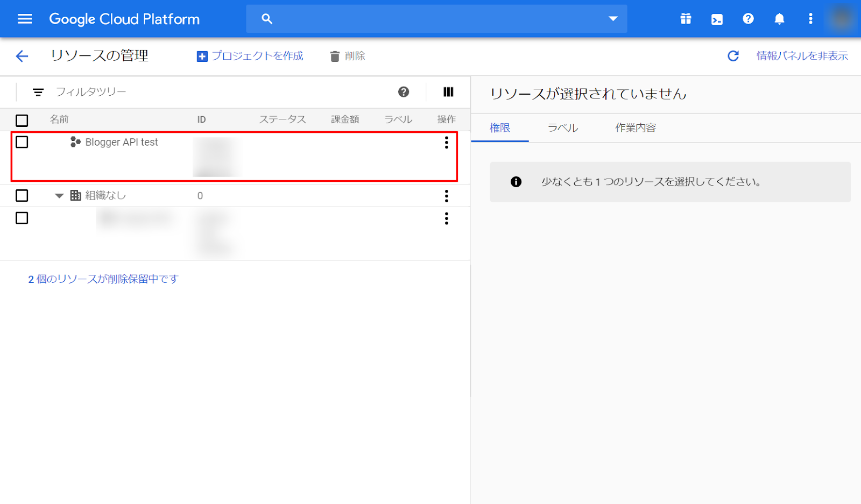Screen dimensions: 861x504
Task: Click the 課金額 column header
Action: click(x=345, y=119)
